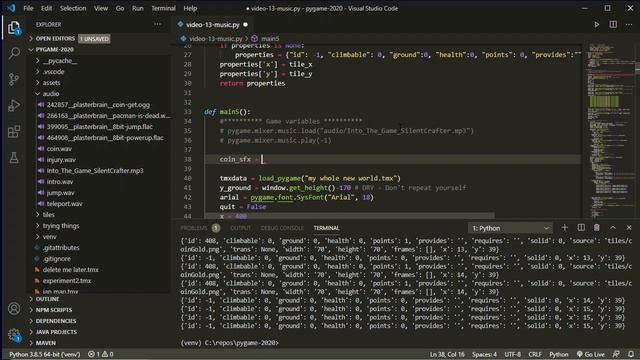Open the Explorer view in activity bar
The height and width of the screenshot is (360, 640).
[14, 28]
